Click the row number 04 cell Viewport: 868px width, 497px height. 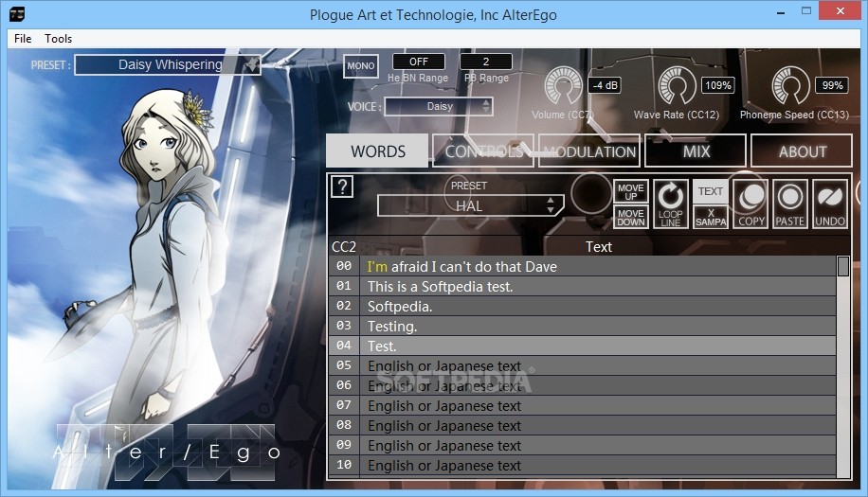click(344, 346)
